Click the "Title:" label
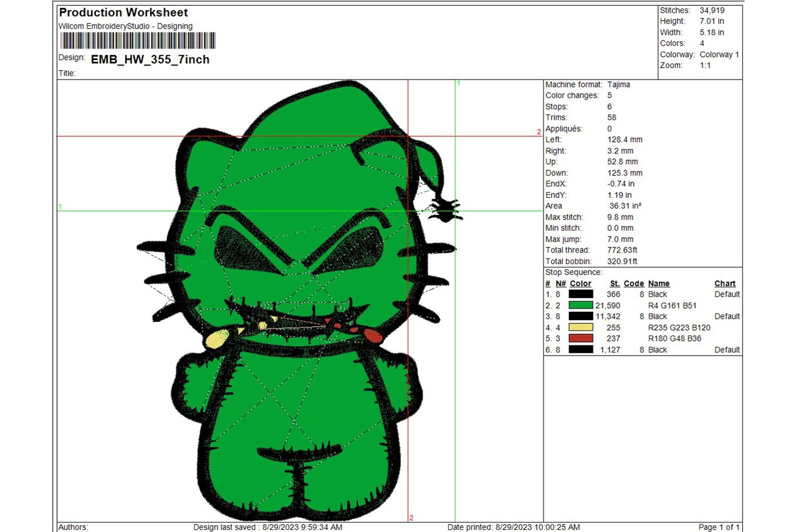 pyautogui.click(x=67, y=74)
